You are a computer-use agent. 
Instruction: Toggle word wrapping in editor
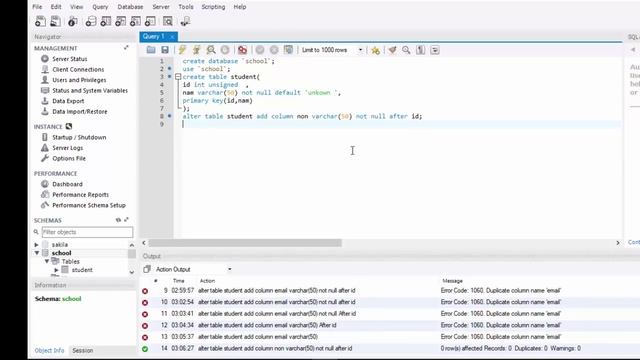(x=435, y=50)
